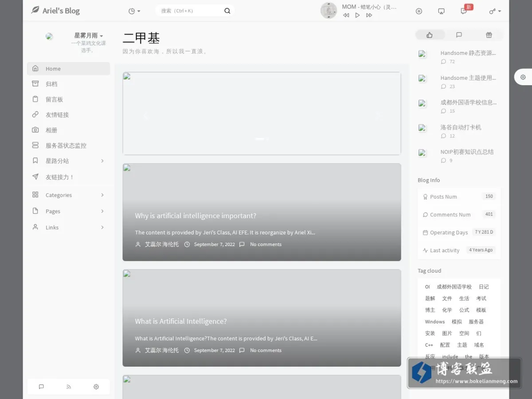
Task: Open the 留言板 guestbook page
Action: [x=68, y=99]
